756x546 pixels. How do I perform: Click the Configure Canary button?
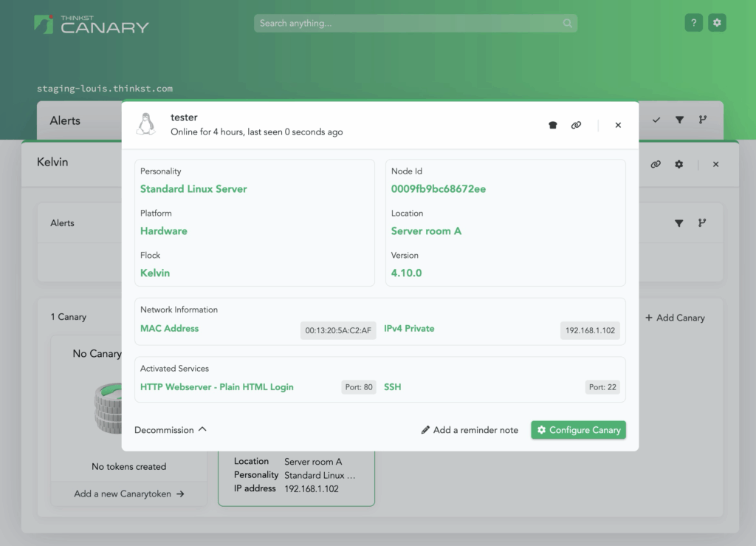pos(579,430)
